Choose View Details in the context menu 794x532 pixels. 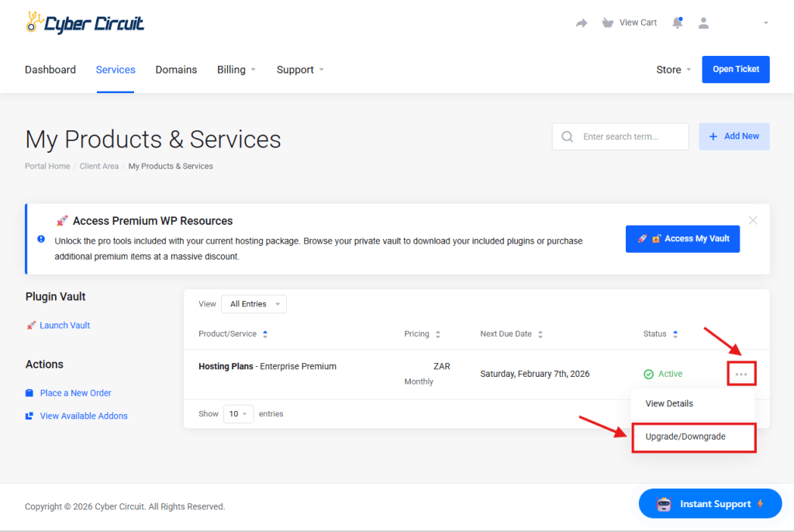[x=669, y=403]
